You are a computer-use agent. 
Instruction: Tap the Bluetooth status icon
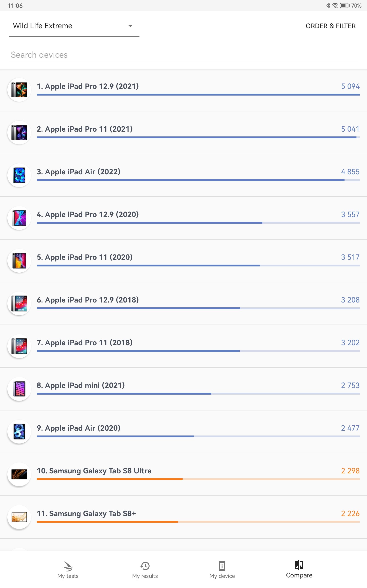[328, 5]
